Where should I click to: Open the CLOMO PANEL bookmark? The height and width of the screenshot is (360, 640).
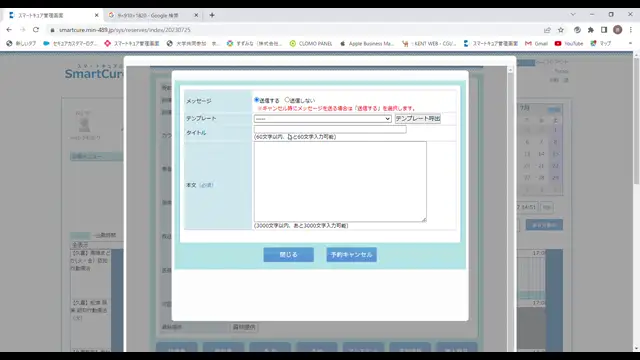[311, 43]
